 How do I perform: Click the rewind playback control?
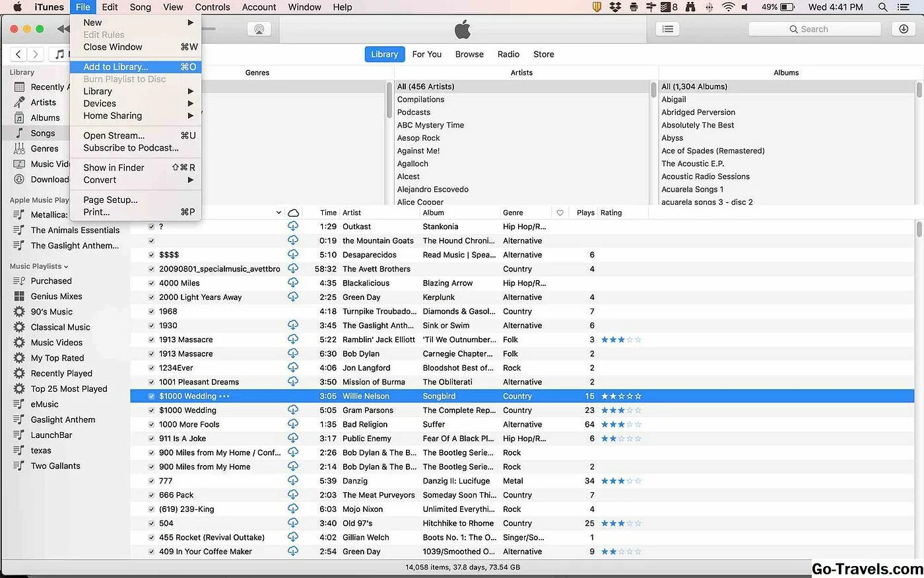(63, 29)
